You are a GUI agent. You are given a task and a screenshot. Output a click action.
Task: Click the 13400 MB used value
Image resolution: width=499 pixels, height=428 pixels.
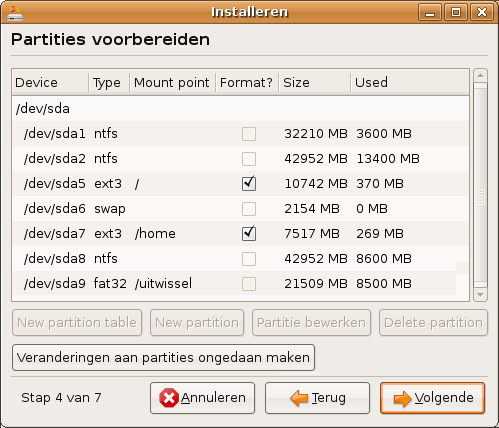point(388,159)
